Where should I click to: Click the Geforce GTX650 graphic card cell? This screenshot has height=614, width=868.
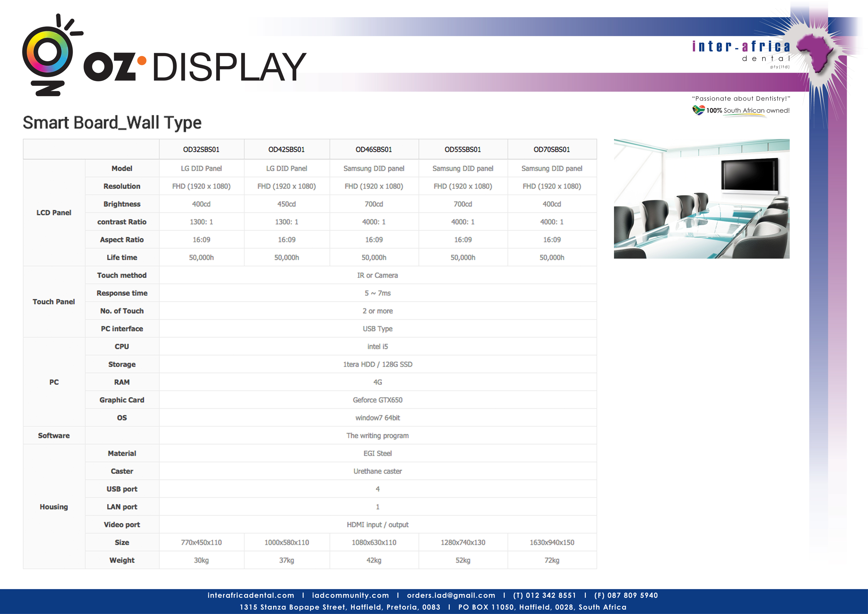[x=377, y=400]
